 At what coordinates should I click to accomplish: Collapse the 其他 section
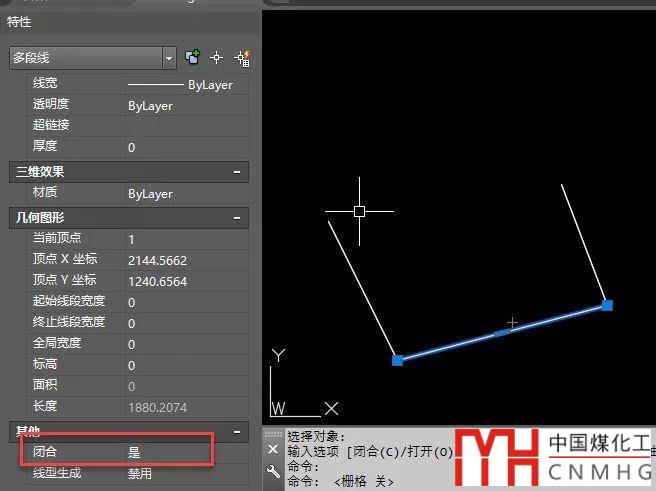click(x=237, y=432)
